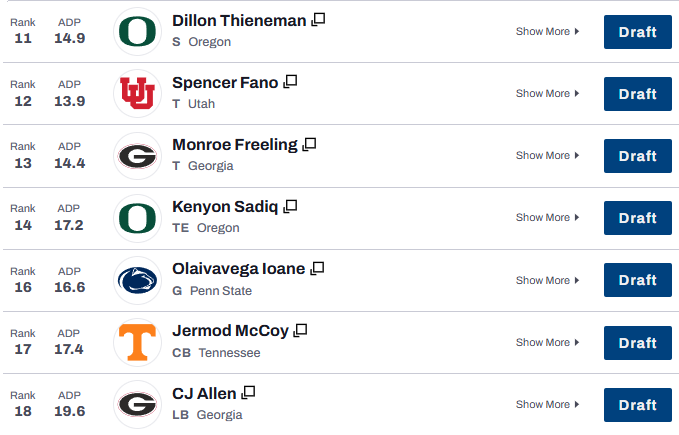Viewport: 679px width, 435px height.
Task: Select the Kenyon Sadiq player name
Action: pyautogui.click(x=225, y=207)
